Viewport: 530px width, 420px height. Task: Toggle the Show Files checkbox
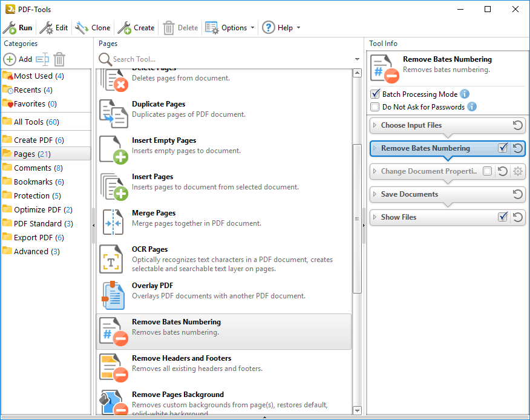pos(503,217)
